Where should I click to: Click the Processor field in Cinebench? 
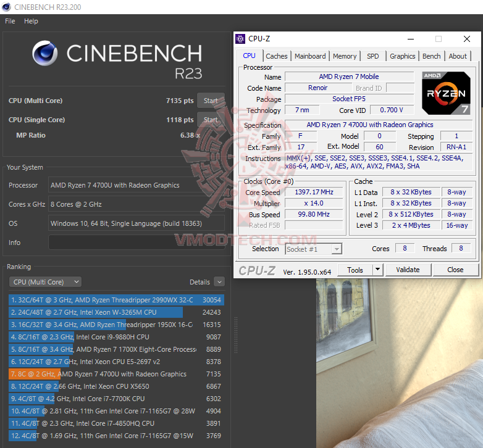click(x=136, y=185)
